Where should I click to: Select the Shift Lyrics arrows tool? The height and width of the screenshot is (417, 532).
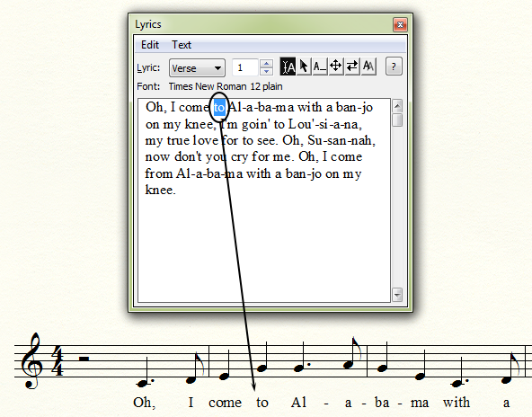coord(352,67)
